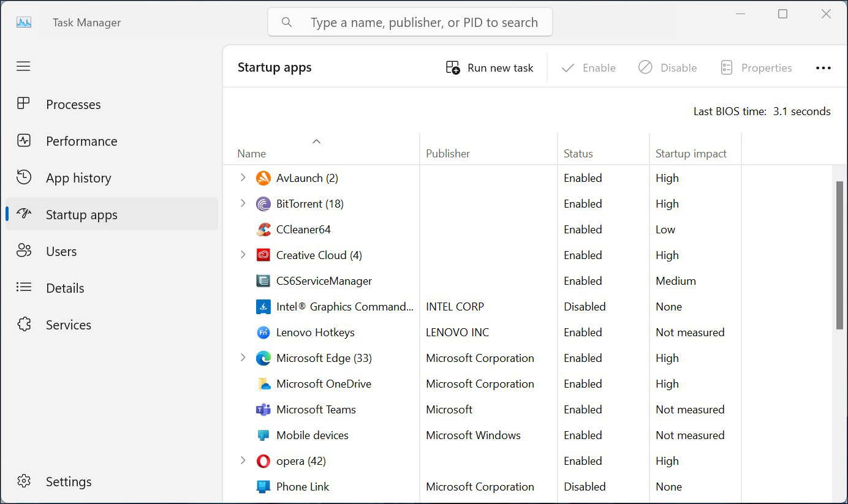The height and width of the screenshot is (504, 848).
Task: Click the BitTorrent app icon
Action: 263,203
